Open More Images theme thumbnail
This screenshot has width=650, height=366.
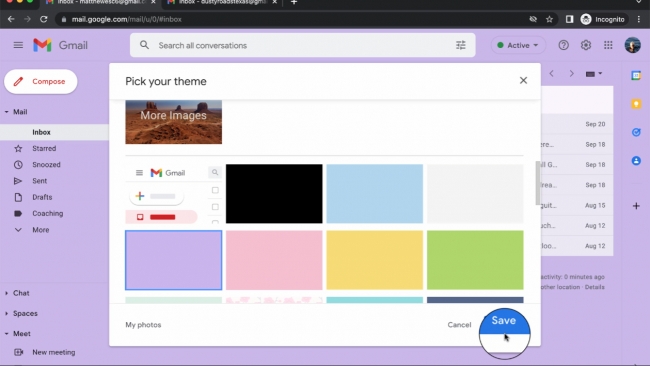(174, 122)
